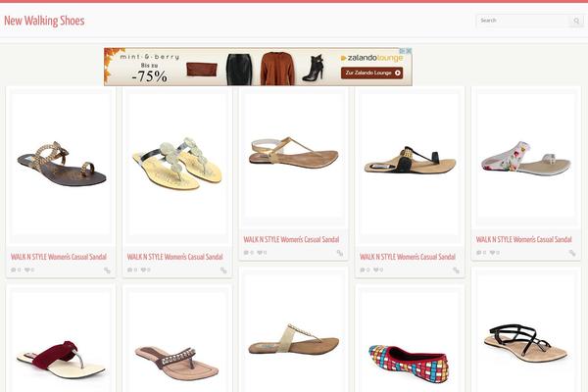Click the heart icon under the yellow sandal pair

click(x=145, y=269)
